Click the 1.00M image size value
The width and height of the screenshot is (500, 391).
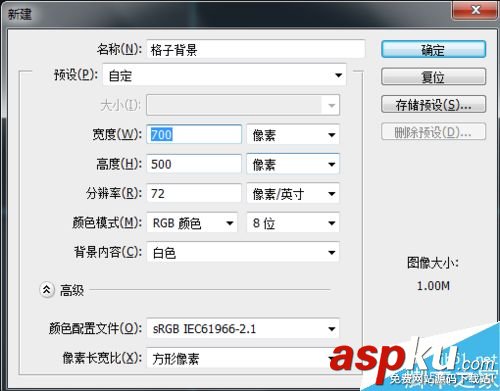tap(433, 286)
